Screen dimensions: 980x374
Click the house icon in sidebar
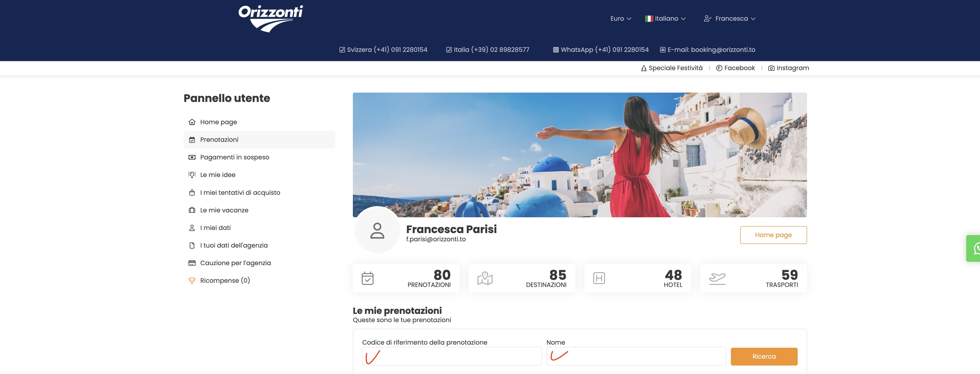click(x=192, y=122)
